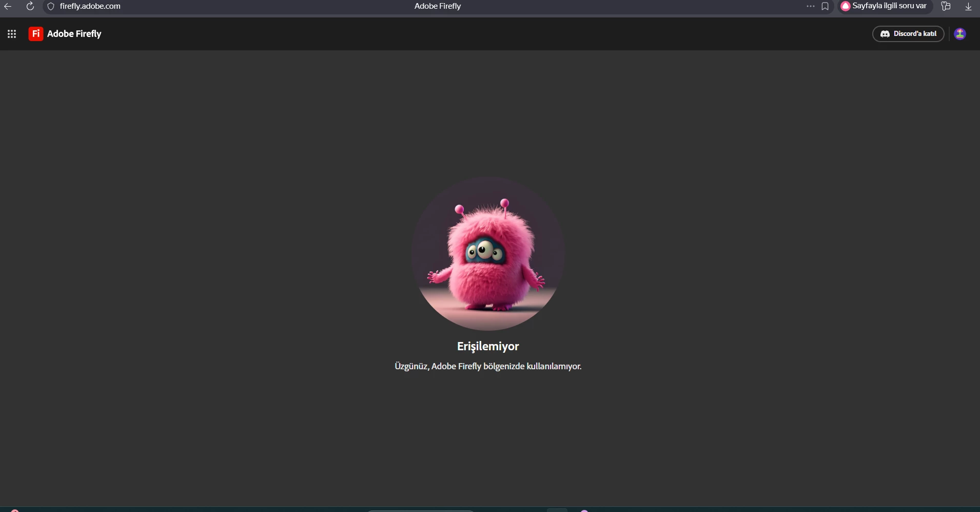
Task: Click the pink fuzzy monster image
Action: 488,254
